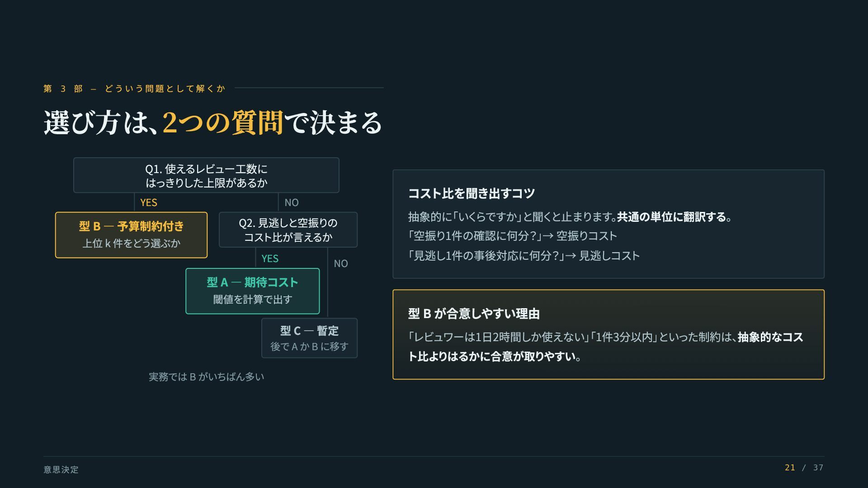The width and height of the screenshot is (868, 488).
Task: Select the 型 B 予算制約付き box
Action: (131, 235)
